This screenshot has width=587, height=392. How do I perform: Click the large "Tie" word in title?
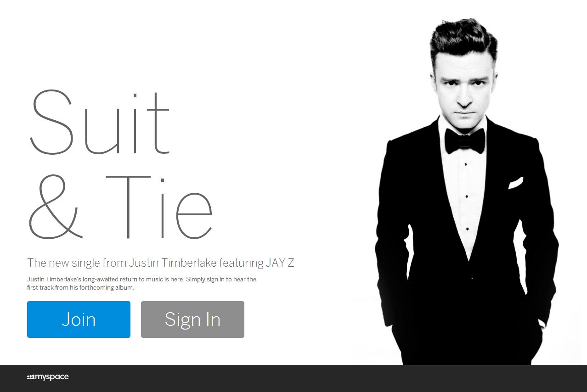click(159, 207)
